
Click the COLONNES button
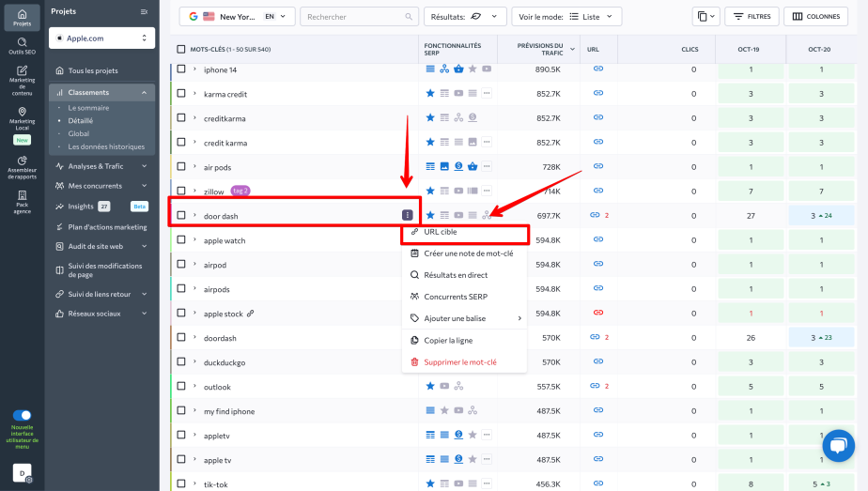[x=815, y=17]
